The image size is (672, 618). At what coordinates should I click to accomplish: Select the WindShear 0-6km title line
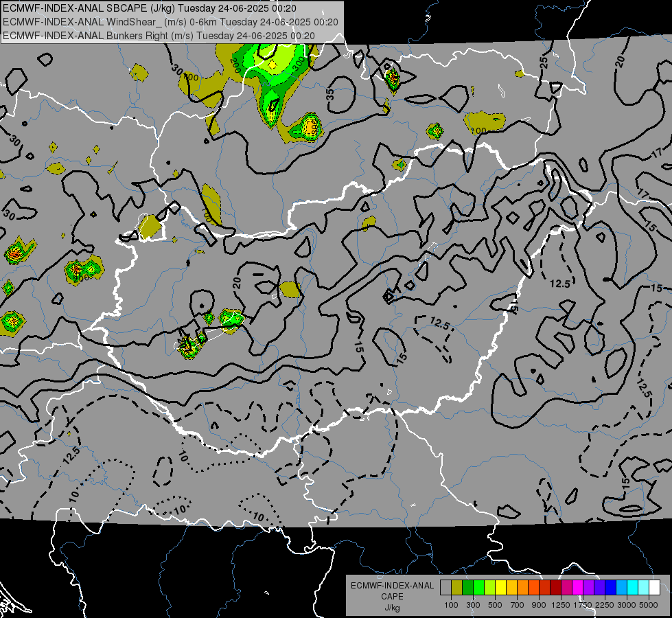point(170,22)
